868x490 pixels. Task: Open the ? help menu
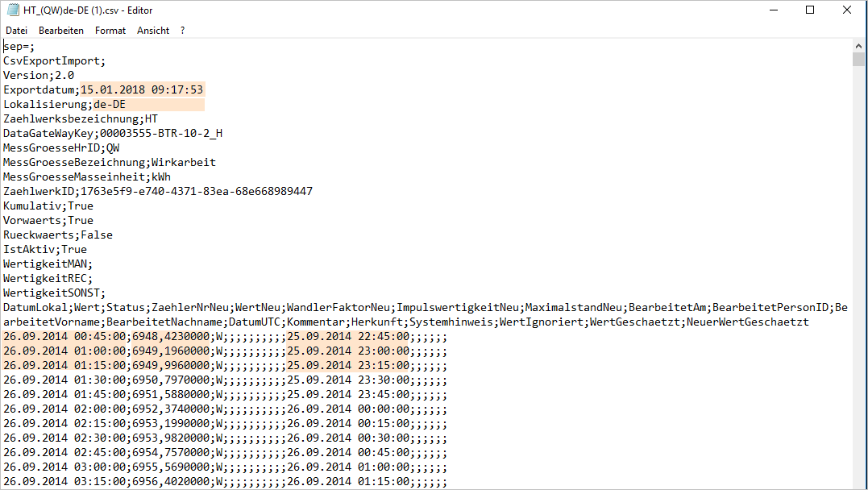coord(183,31)
